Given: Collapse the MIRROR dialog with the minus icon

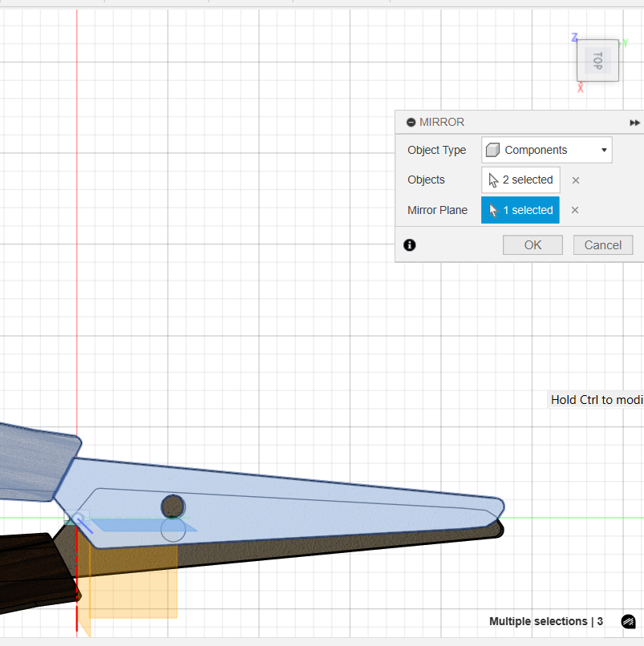Looking at the screenshot, I should coord(411,123).
